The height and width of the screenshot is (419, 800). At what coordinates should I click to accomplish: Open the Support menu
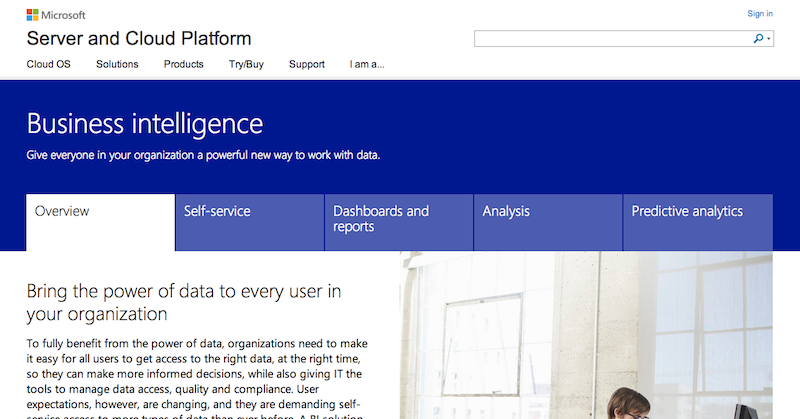[307, 64]
